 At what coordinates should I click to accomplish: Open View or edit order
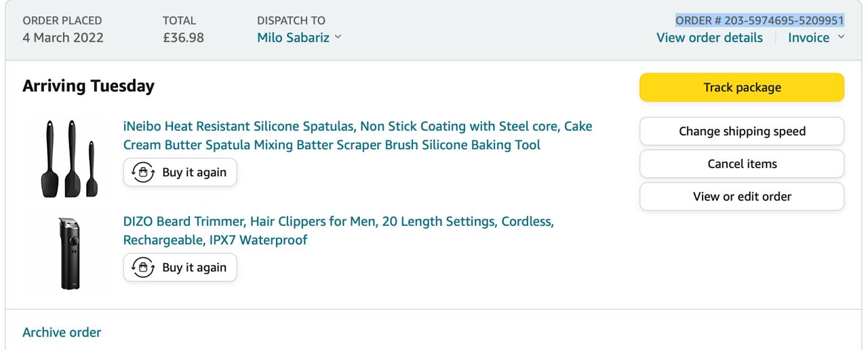tap(742, 197)
